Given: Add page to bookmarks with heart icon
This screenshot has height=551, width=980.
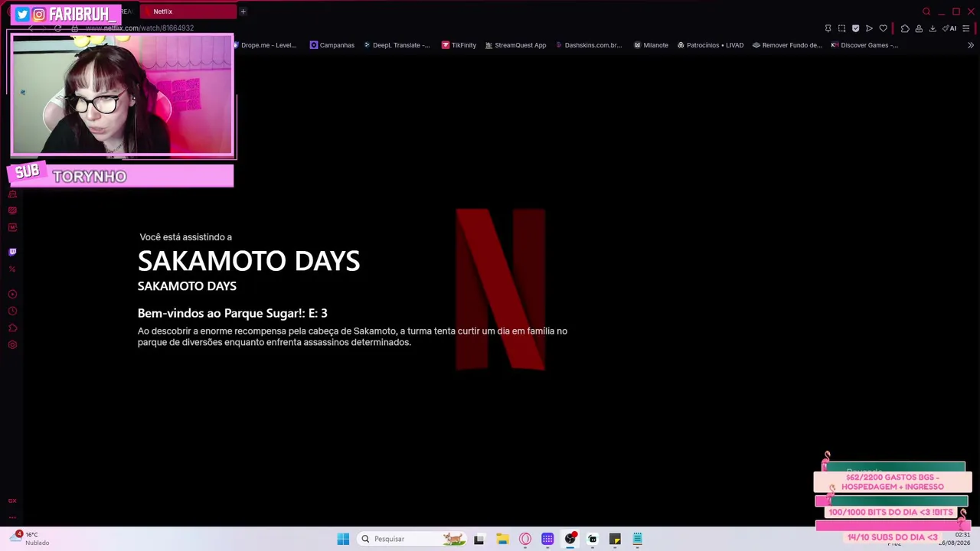Looking at the screenshot, I should (883, 28).
